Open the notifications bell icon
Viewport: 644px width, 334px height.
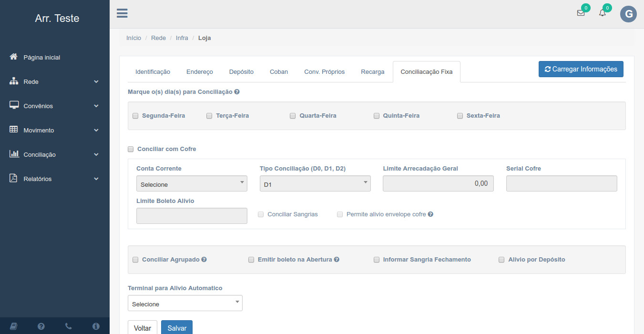tap(603, 13)
